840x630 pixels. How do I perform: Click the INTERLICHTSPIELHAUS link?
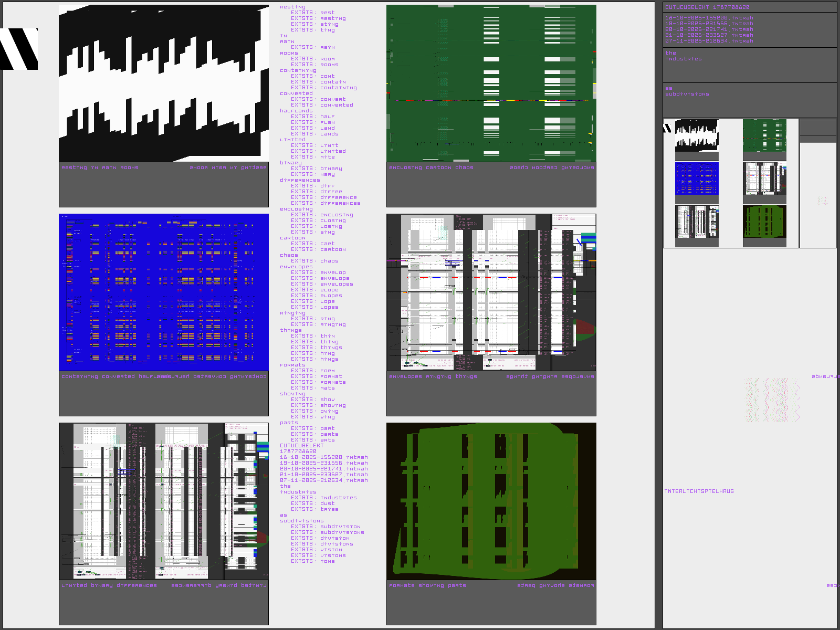tap(699, 491)
